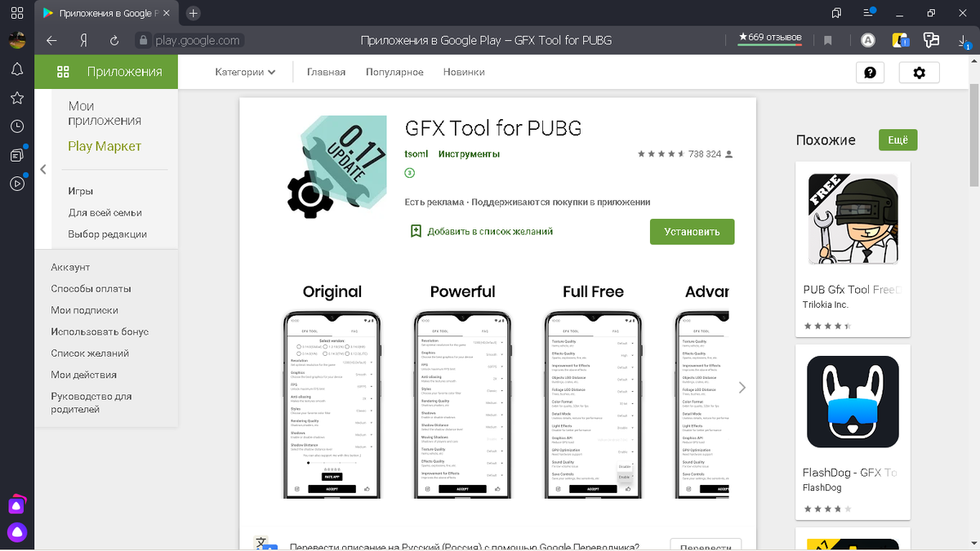
Task: Open Аккаунт link
Action: point(70,267)
